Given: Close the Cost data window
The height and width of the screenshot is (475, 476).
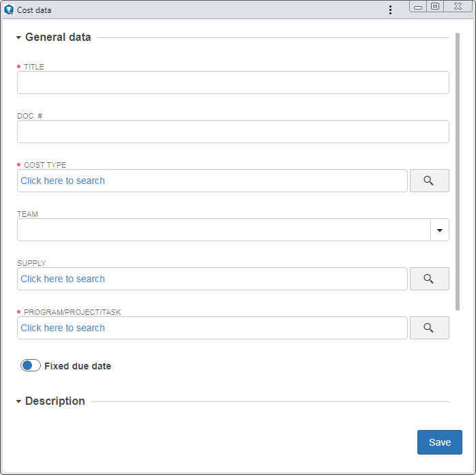Looking at the screenshot, I should pos(458,7).
